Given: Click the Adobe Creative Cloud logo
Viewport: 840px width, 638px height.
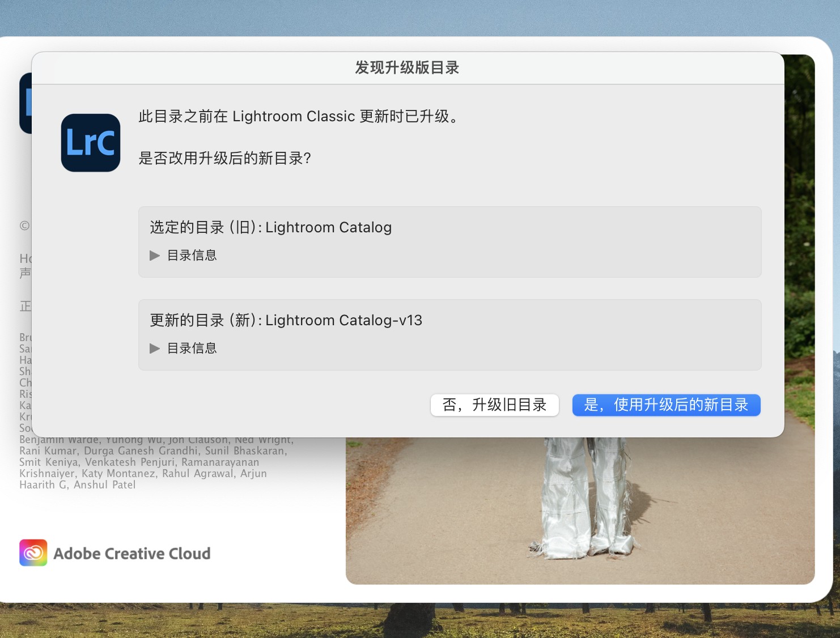Looking at the screenshot, I should coord(114,553).
